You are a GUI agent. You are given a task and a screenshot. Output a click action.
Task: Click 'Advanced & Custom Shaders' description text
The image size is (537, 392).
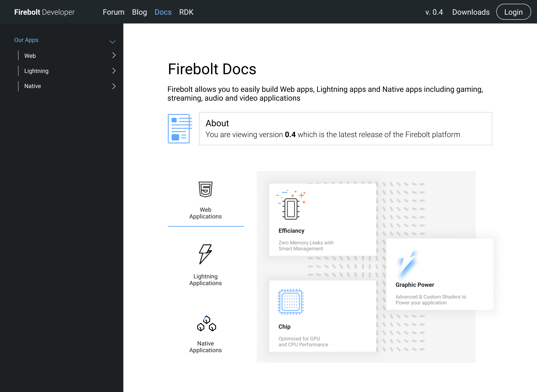[x=431, y=300]
